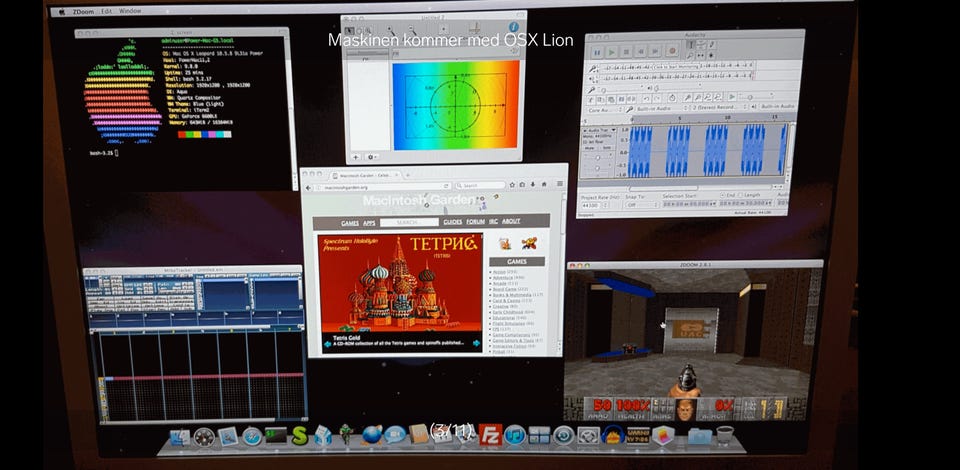960x470 pixels.
Task: Open the Snap To dropdown in Audacity
Action: click(641, 205)
